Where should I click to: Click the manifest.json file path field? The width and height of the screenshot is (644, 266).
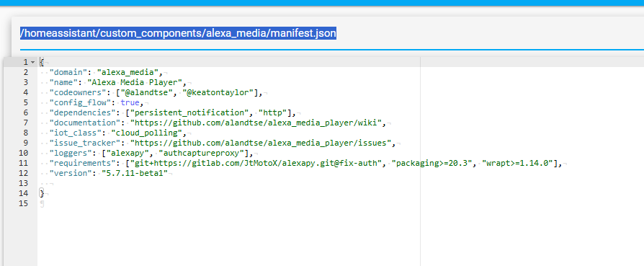point(332,33)
